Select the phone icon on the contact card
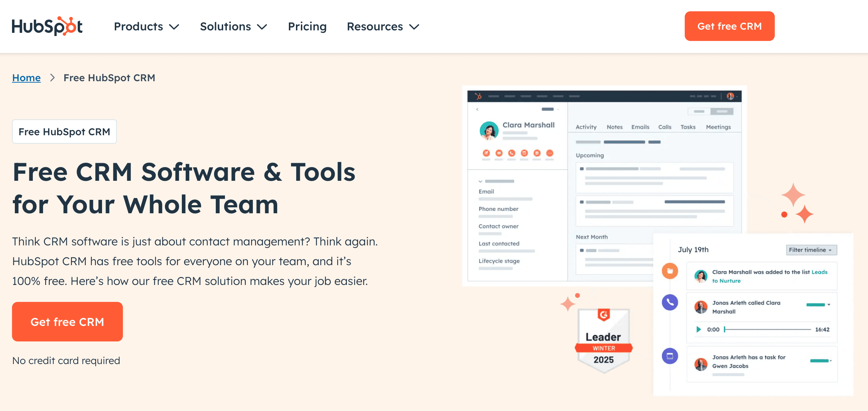 pyautogui.click(x=512, y=154)
